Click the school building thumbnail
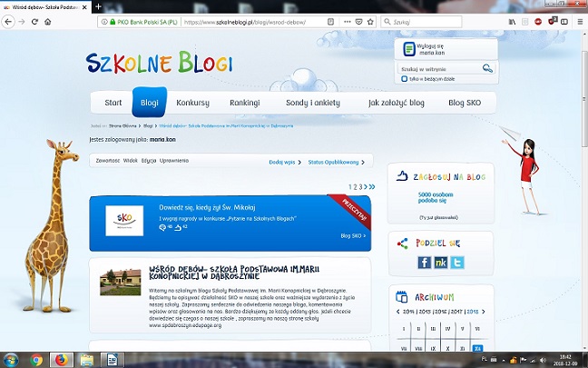 pos(121,282)
